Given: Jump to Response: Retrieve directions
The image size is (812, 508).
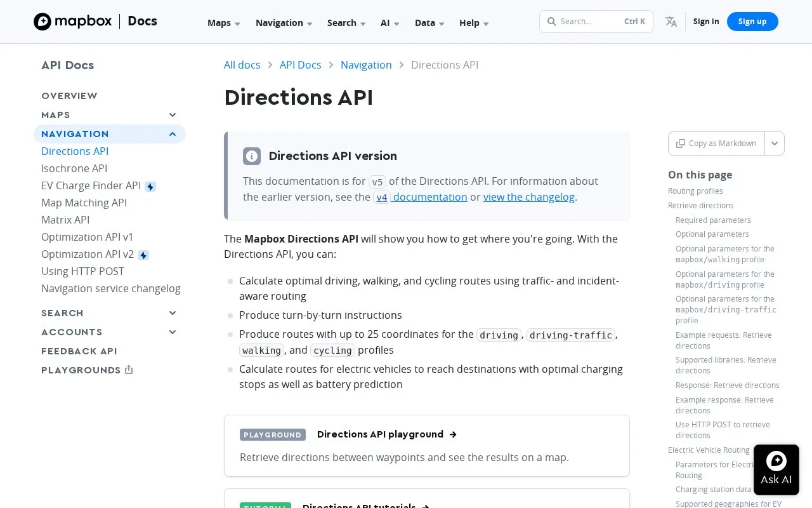Looking at the screenshot, I should click(728, 385).
